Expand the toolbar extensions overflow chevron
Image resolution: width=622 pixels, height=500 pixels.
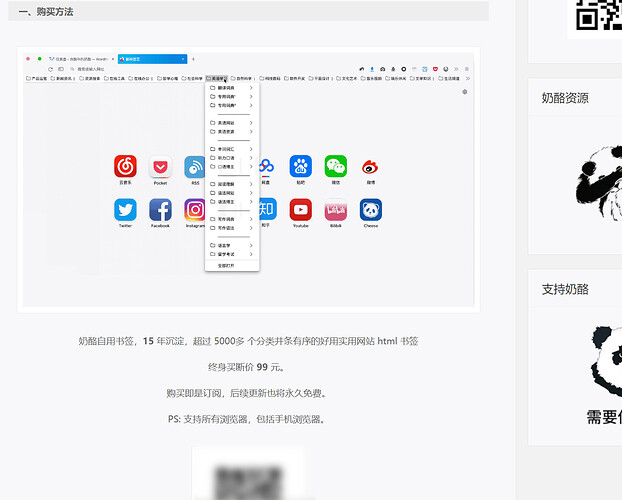[456, 69]
